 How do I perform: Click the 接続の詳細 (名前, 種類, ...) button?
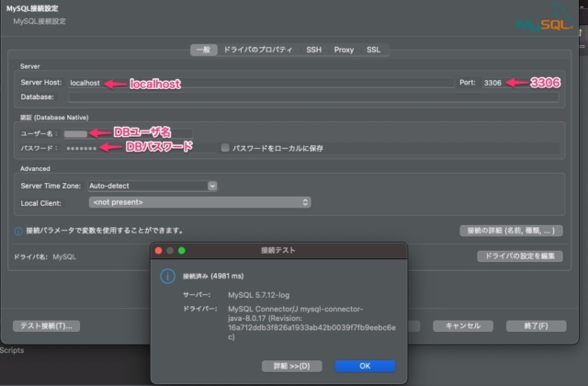point(511,231)
